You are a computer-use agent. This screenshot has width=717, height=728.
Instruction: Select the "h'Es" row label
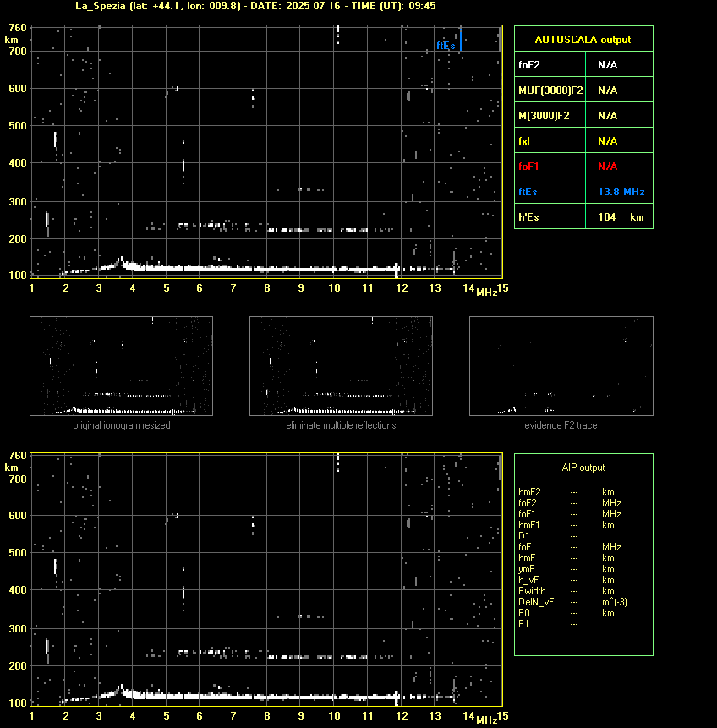pyautogui.click(x=528, y=216)
